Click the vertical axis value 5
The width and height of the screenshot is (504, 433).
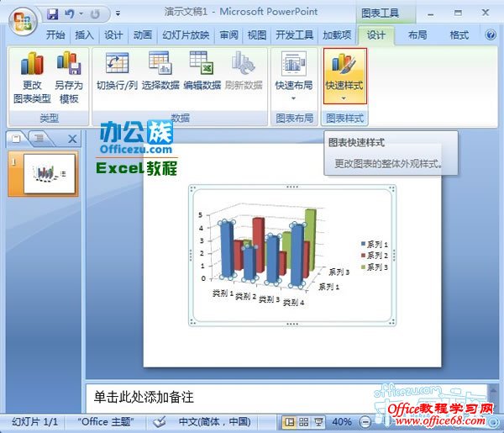(x=201, y=215)
